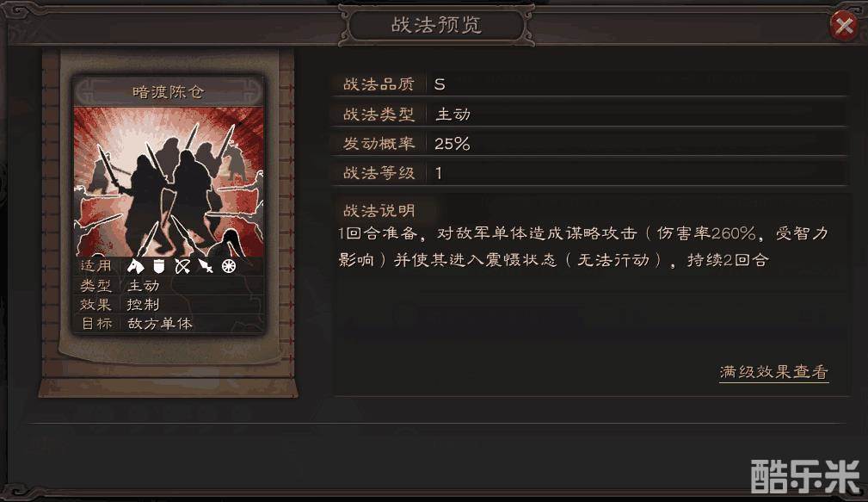Click the card's 效果 控制 row
Image resolution: width=868 pixels, height=502 pixels.
click(169, 305)
